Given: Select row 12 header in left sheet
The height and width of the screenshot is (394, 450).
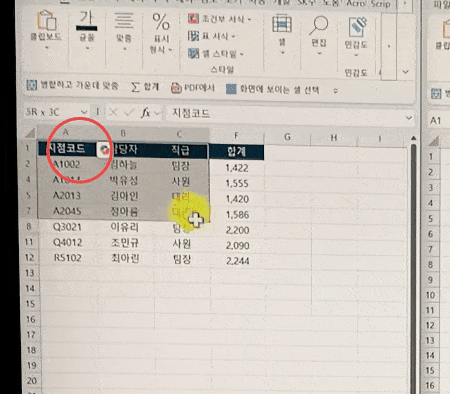Looking at the screenshot, I should click(x=30, y=257).
